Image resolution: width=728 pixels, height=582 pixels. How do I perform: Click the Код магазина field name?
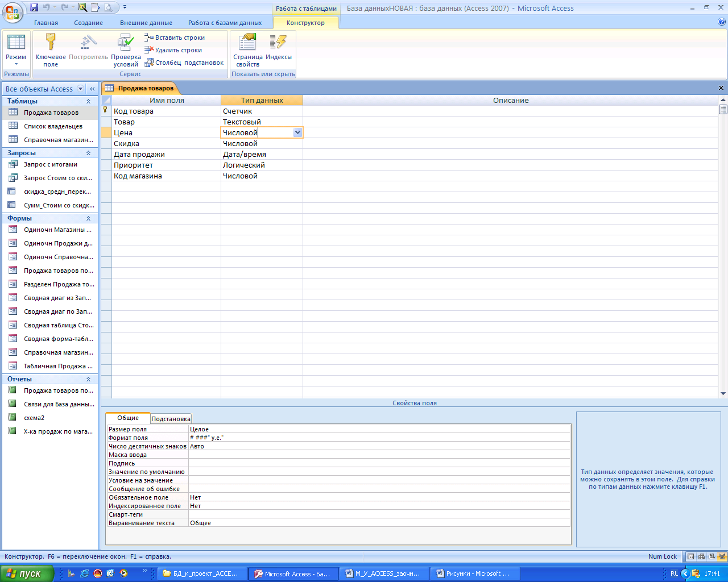click(166, 176)
